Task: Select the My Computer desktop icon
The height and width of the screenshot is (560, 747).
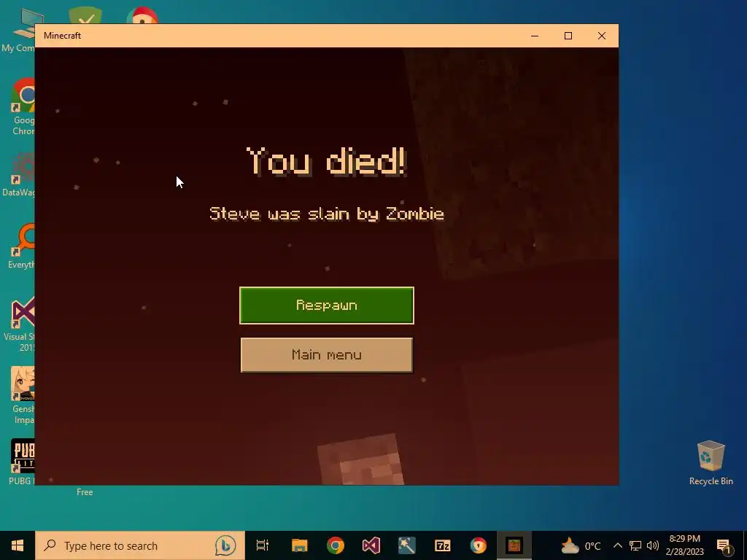Action: (x=19, y=31)
